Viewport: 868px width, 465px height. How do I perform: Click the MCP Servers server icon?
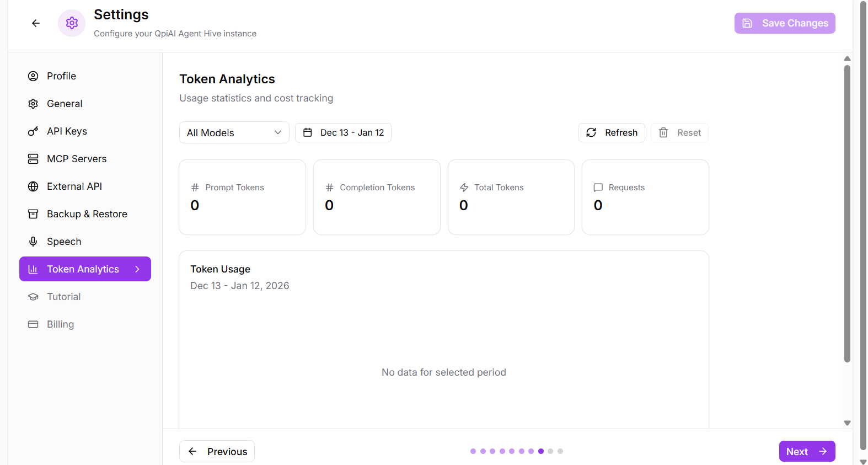point(33,159)
